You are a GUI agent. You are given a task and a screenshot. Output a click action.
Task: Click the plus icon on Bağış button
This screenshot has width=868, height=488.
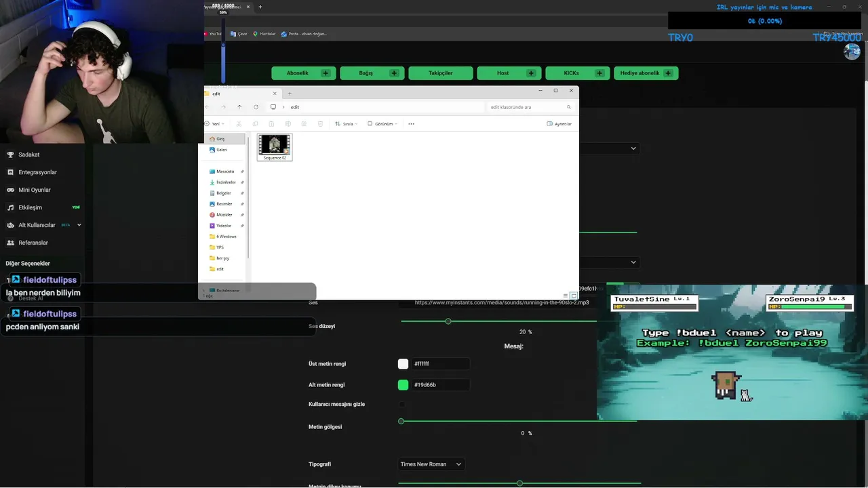click(x=394, y=73)
